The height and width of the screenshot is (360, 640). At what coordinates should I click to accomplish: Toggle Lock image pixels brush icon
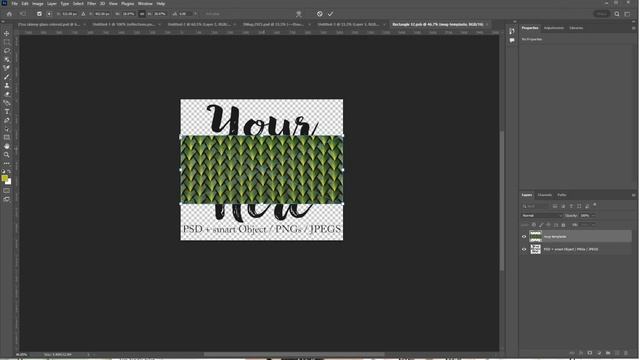tap(541, 225)
